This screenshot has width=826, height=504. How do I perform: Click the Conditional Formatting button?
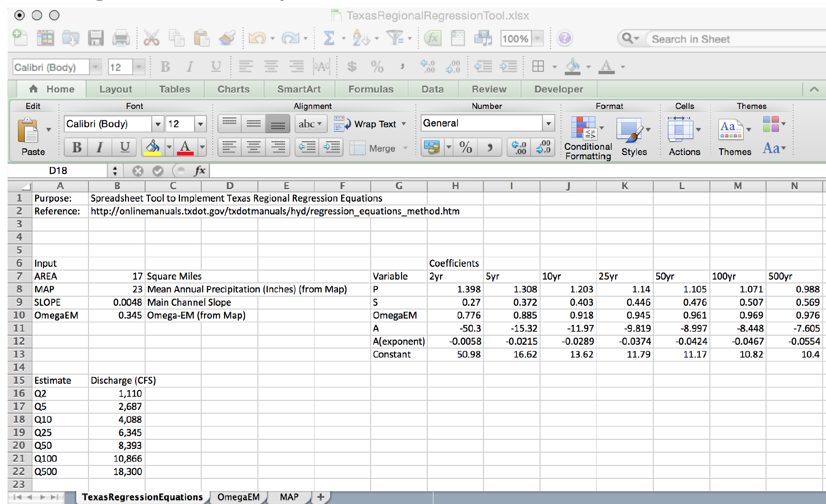pos(588,138)
